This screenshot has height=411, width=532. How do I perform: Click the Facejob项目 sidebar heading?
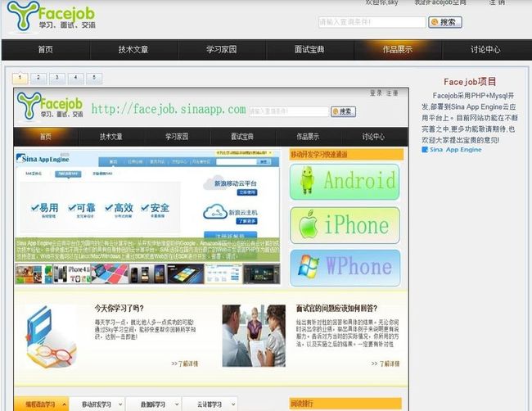click(x=470, y=82)
